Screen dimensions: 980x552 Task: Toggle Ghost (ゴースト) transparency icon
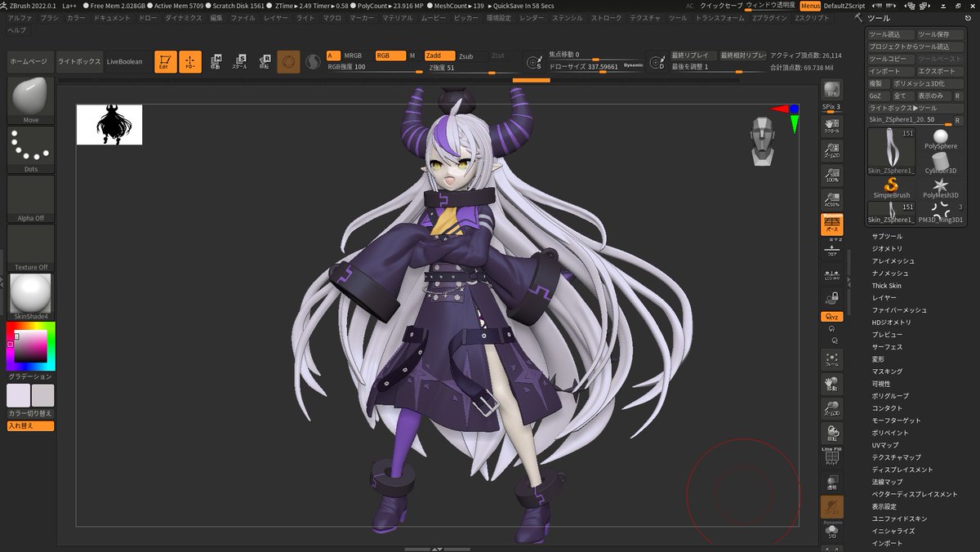(x=831, y=507)
